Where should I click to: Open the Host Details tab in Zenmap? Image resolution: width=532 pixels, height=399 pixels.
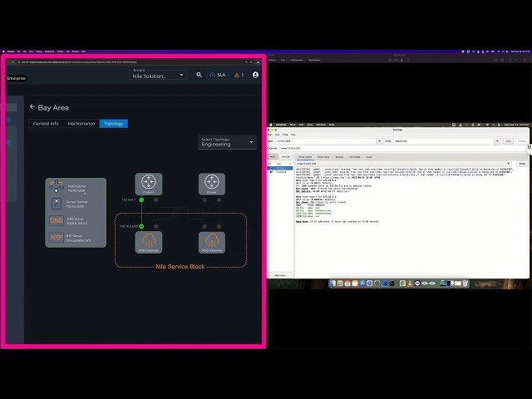pos(355,157)
